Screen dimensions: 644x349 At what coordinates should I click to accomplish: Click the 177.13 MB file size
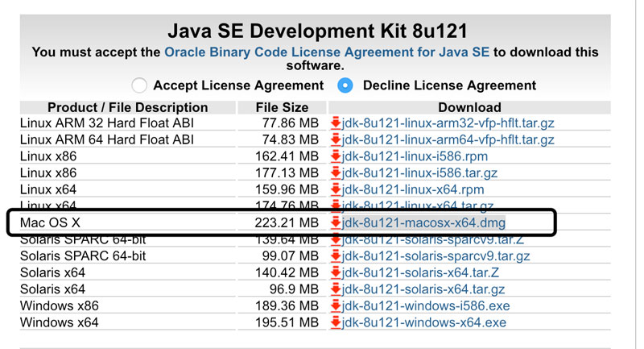pos(287,173)
